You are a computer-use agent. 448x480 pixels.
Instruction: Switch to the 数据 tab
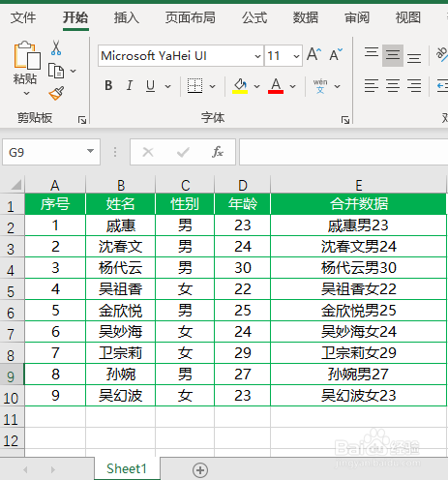pos(306,17)
